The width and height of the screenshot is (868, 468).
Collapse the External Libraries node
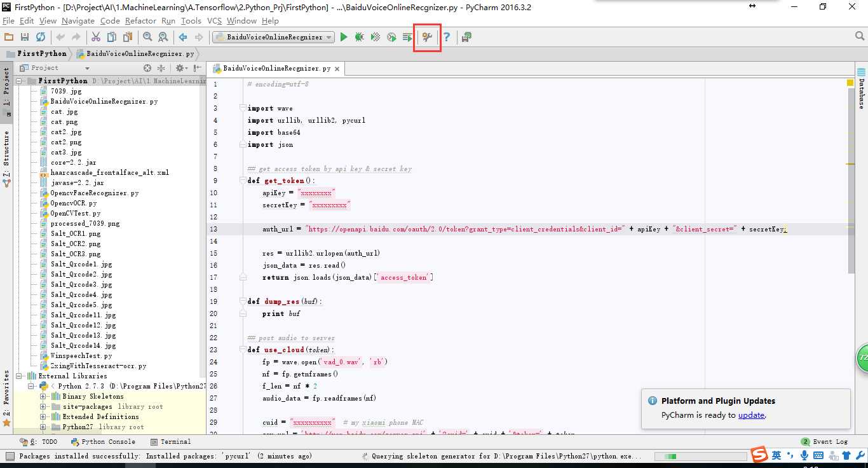[x=18, y=376]
